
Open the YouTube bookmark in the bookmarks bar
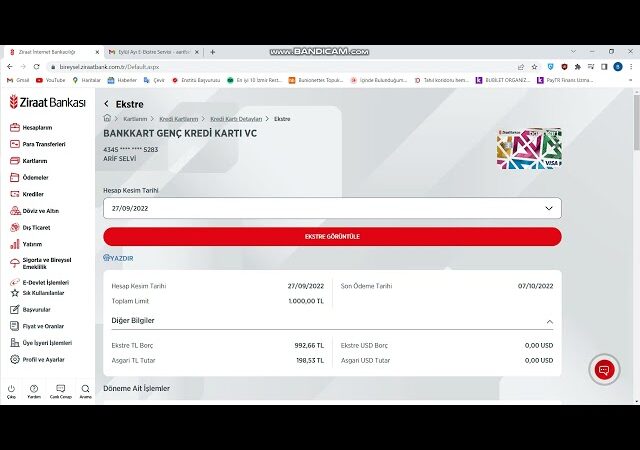50,80
